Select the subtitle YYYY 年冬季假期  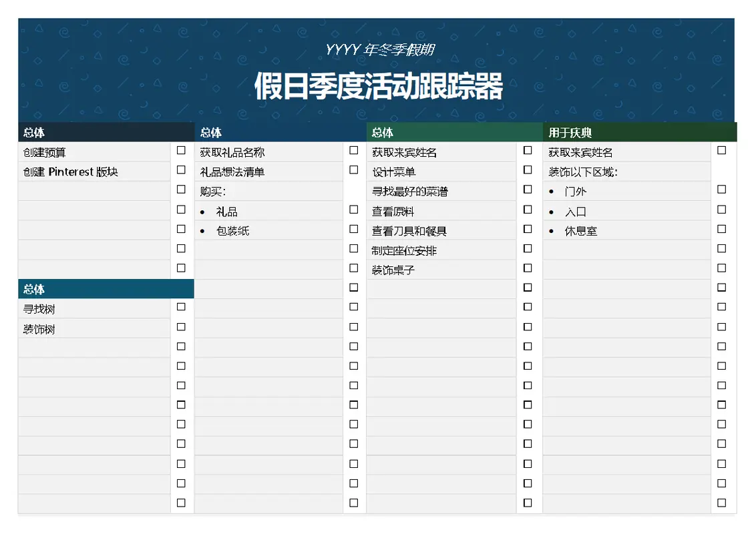tap(380, 49)
